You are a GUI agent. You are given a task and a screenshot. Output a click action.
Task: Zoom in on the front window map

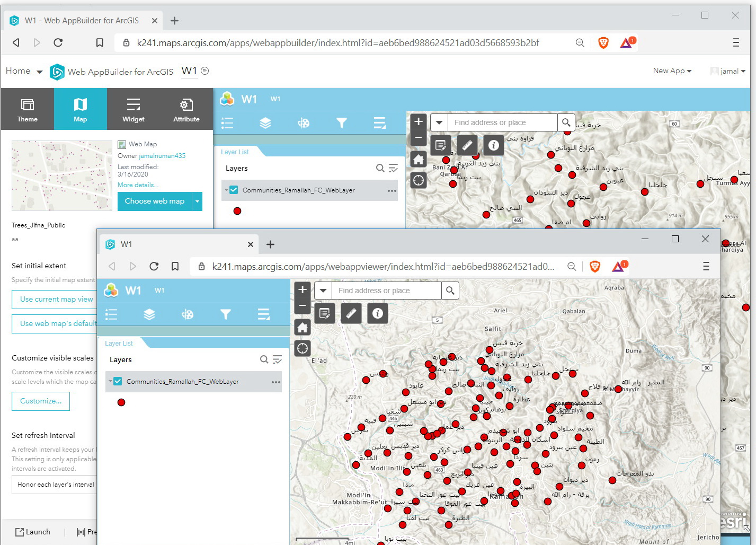pos(303,289)
